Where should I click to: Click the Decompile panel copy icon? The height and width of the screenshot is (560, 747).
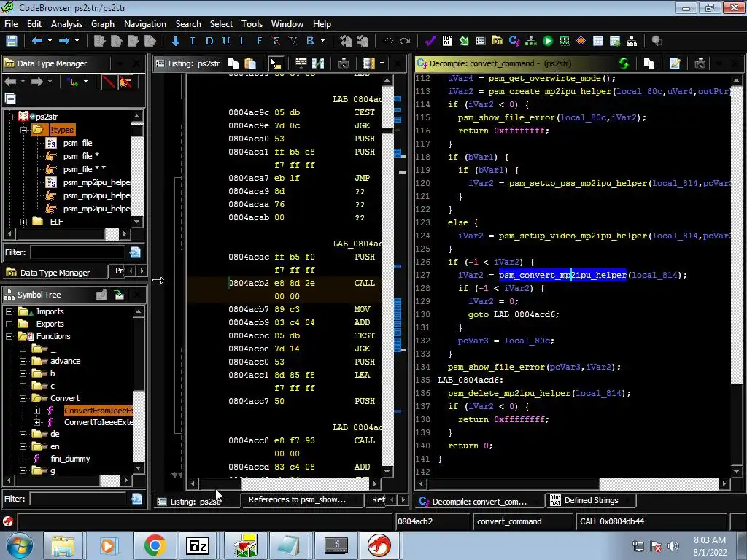[649, 63]
